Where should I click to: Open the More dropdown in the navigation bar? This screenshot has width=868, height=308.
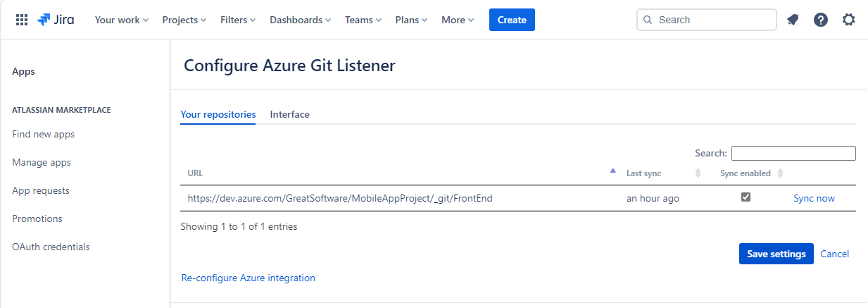458,20
